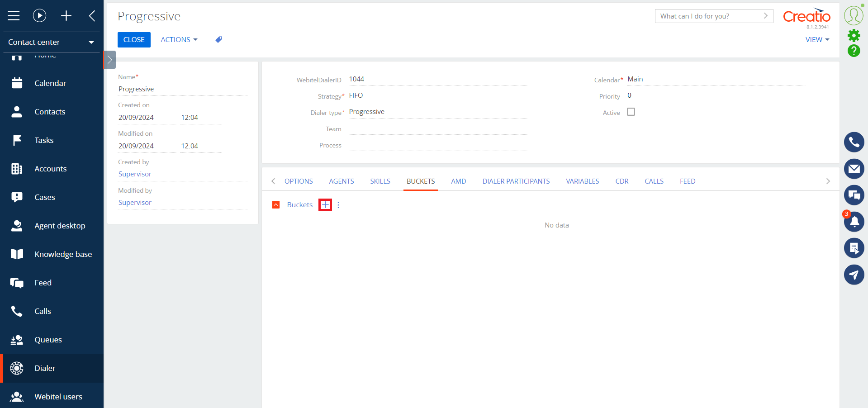Collapse the left sidebar with back chevron

92,16
